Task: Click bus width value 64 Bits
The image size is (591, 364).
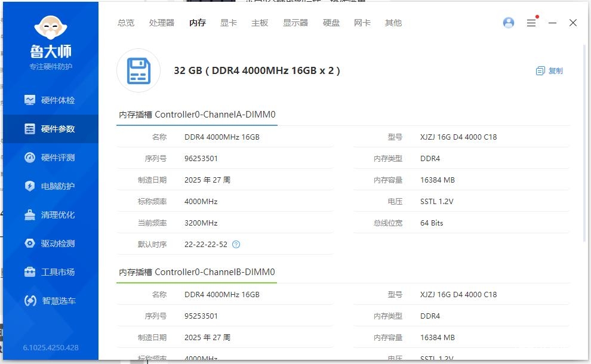Action: pyautogui.click(x=432, y=223)
